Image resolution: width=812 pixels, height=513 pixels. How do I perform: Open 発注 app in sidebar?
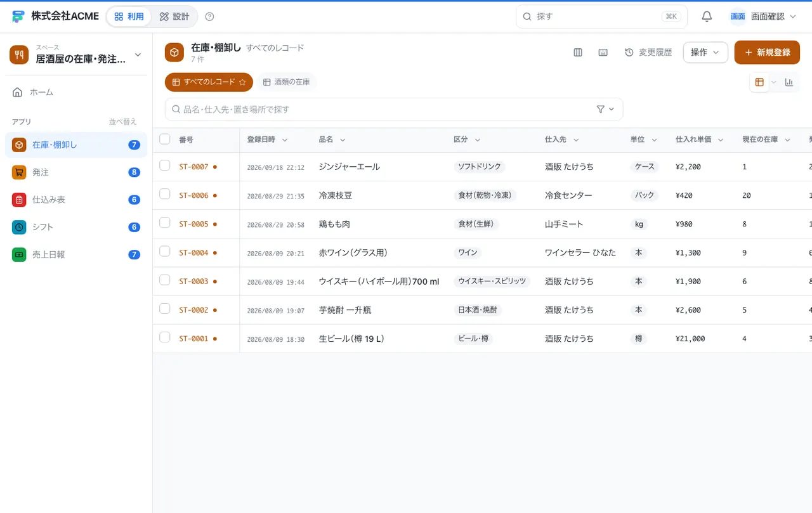[75, 172]
